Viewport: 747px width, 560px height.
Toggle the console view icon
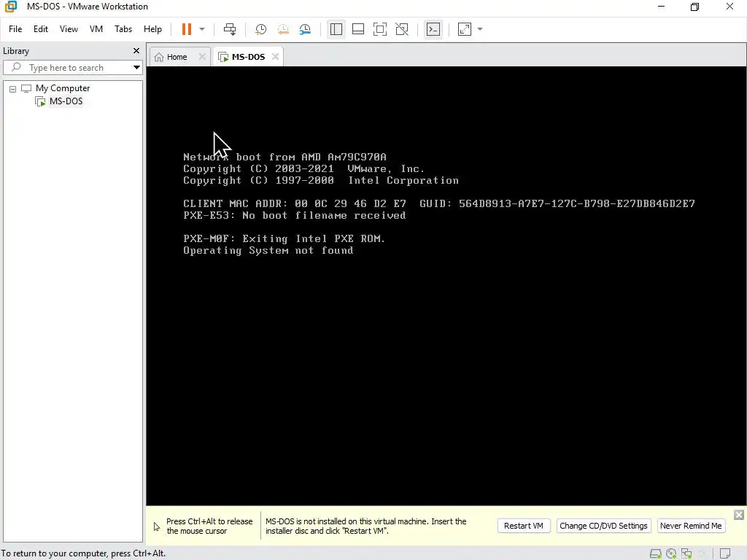click(x=433, y=29)
